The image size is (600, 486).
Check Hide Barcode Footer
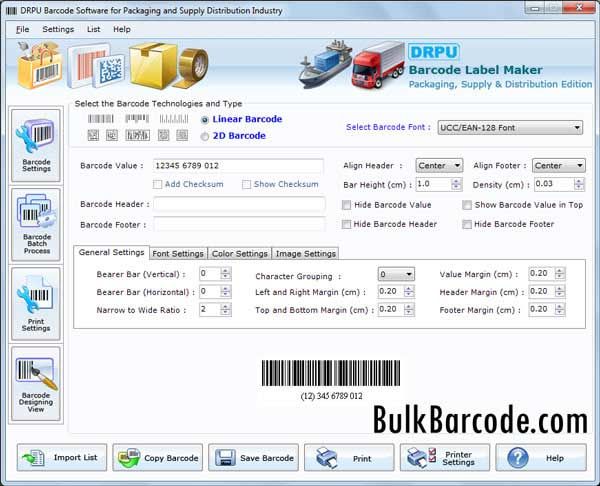[x=467, y=224]
